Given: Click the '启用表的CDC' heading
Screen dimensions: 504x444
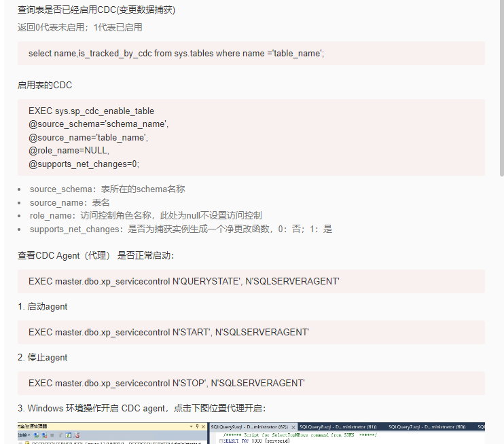Looking at the screenshot, I should click(45, 85).
